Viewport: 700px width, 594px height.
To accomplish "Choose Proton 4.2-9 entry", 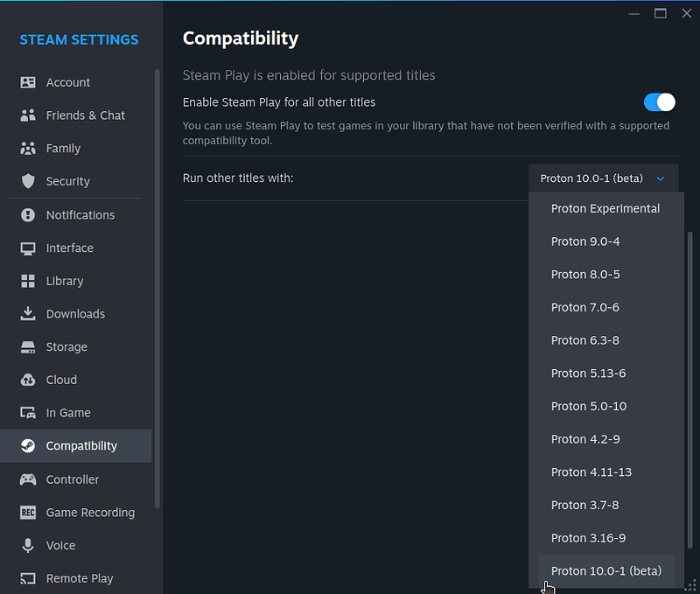I will 605,439.
